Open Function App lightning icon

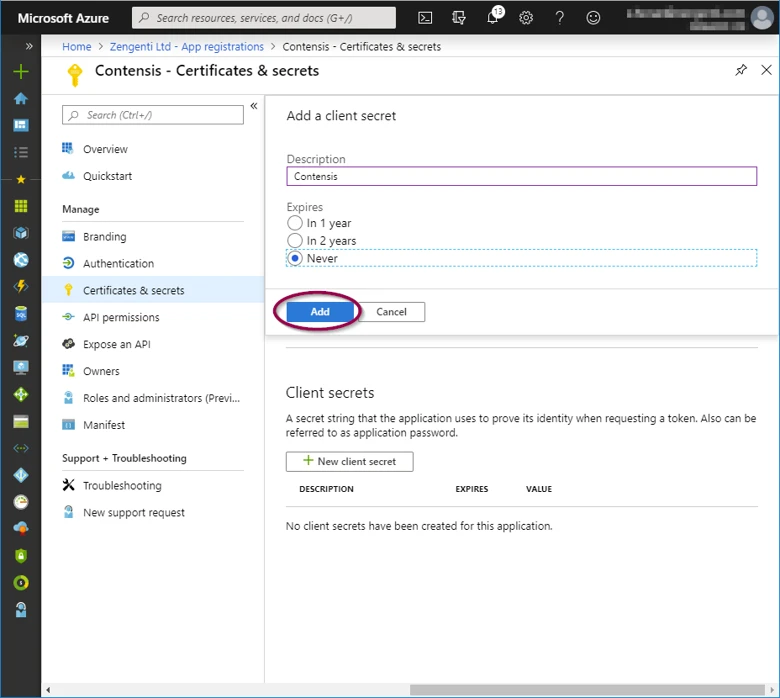tap(21, 287)
